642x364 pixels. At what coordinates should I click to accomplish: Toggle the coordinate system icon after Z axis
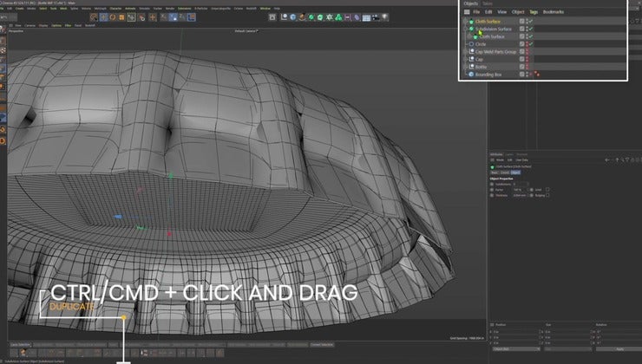(x=191, y=17)
